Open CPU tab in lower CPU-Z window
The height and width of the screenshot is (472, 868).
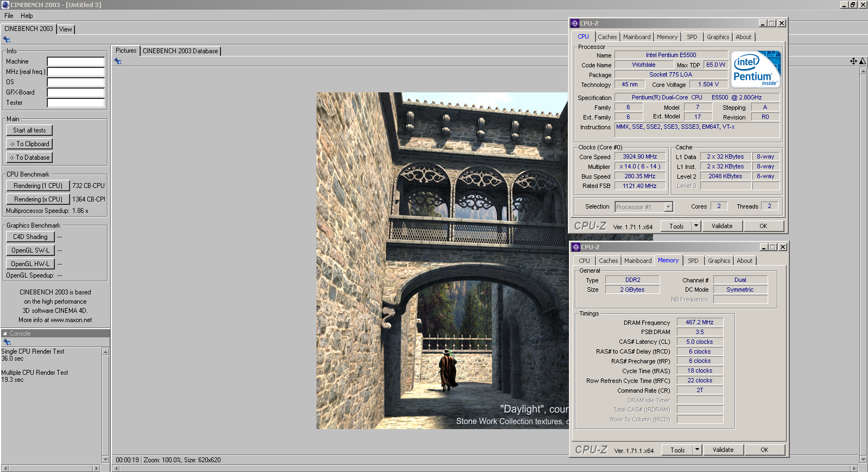pyautogui.click(x=584, y=261)
